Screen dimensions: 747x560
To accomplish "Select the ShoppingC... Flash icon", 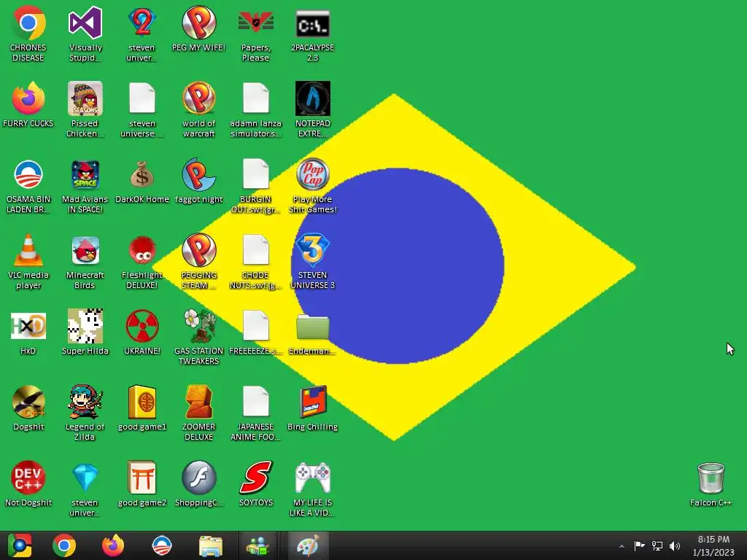I will tap(198, 478).
